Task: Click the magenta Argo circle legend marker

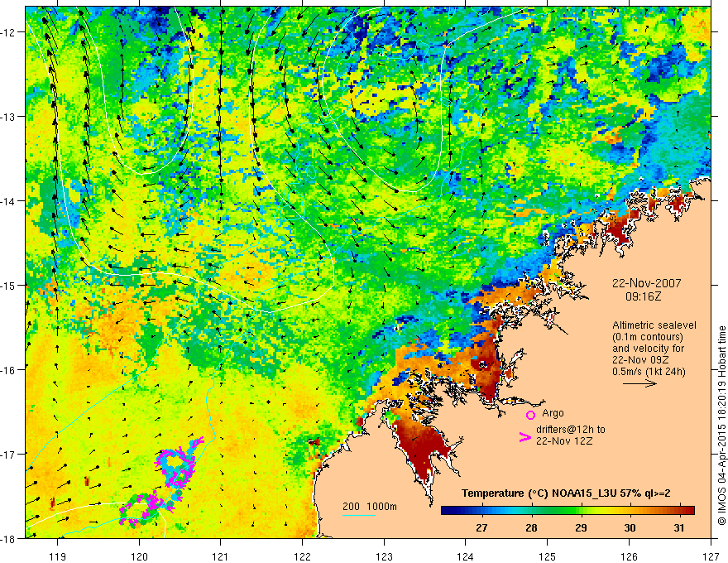Action: 530,415
